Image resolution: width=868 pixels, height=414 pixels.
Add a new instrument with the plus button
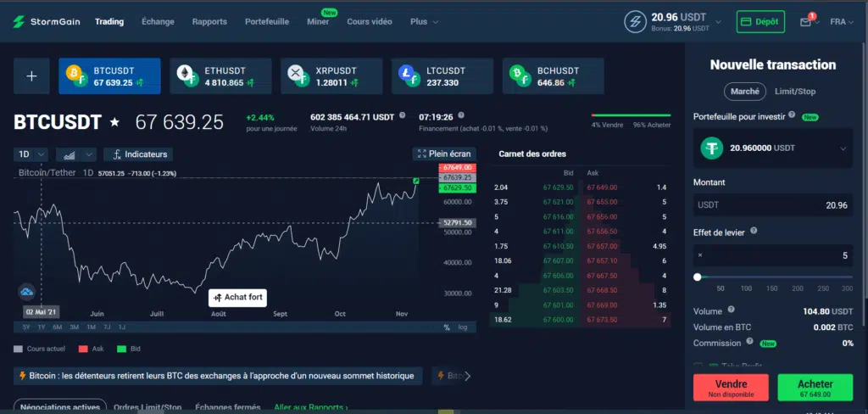(x=31, y=76)
